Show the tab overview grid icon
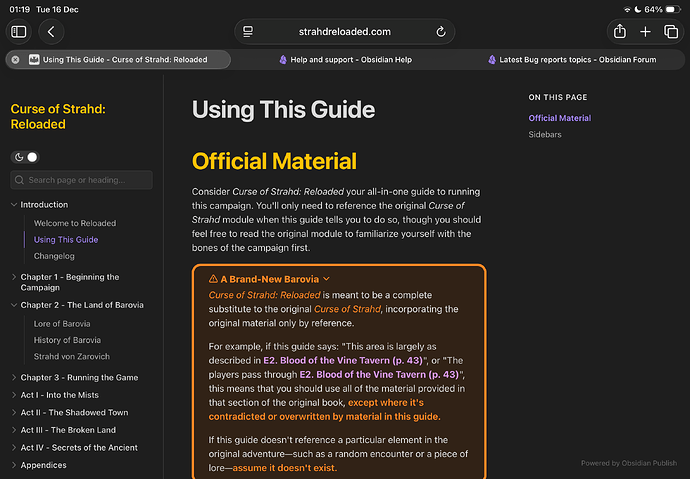The width and height of the screenshot is (690, 479). [x=670, y=32]
